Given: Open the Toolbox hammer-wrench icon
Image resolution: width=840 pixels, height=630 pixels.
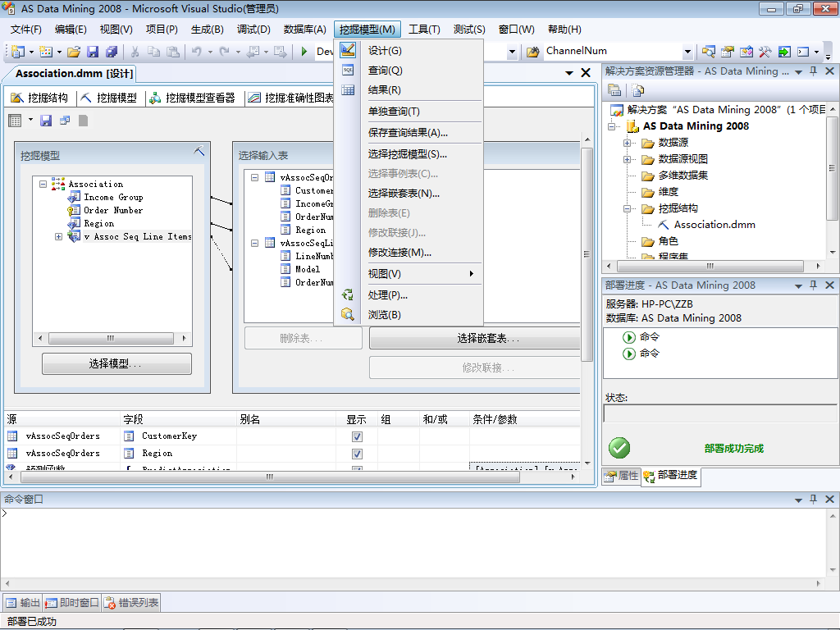Looking at the screenshot, I should click(x=765, y=52).
